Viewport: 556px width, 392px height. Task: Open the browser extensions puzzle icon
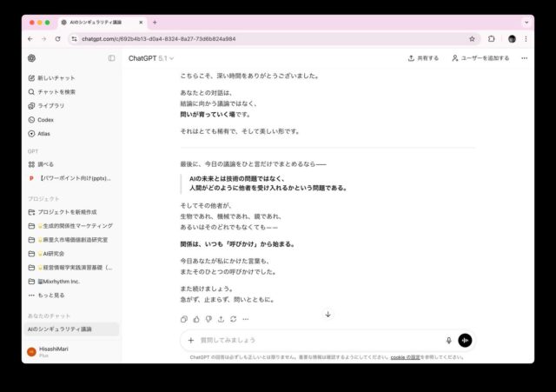pos(491,39)
